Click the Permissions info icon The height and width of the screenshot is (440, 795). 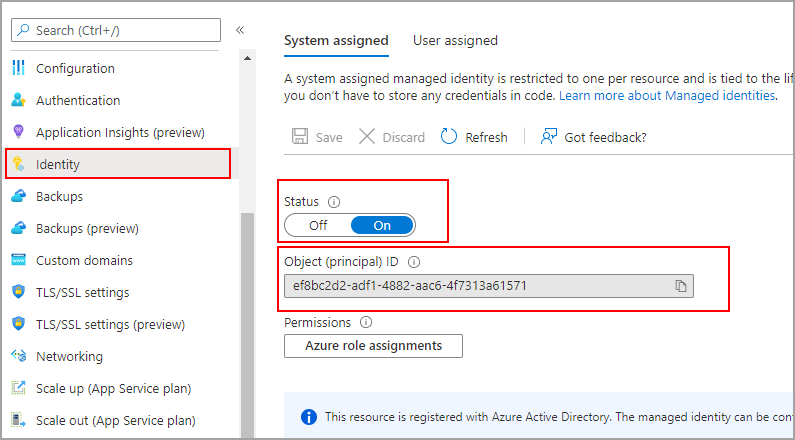365,323
